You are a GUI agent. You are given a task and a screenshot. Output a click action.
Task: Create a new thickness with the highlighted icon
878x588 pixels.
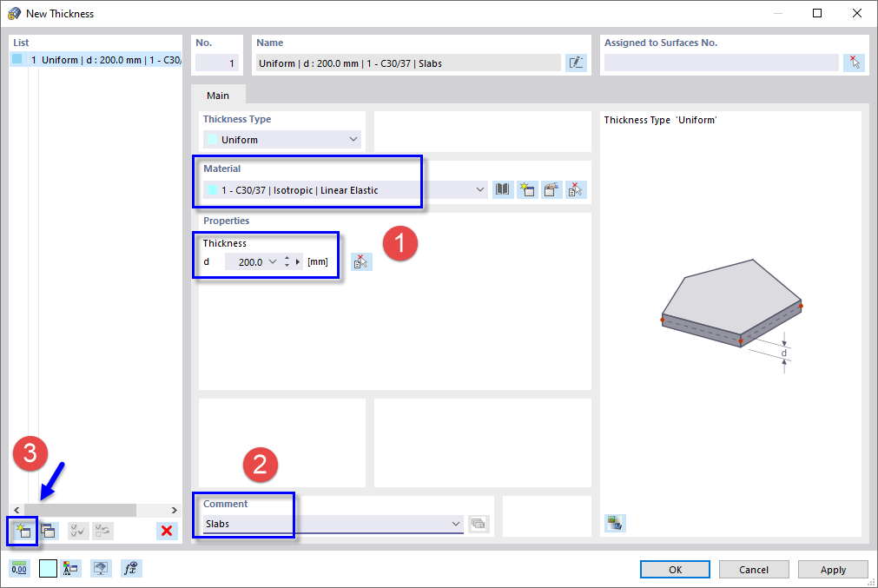20,531
